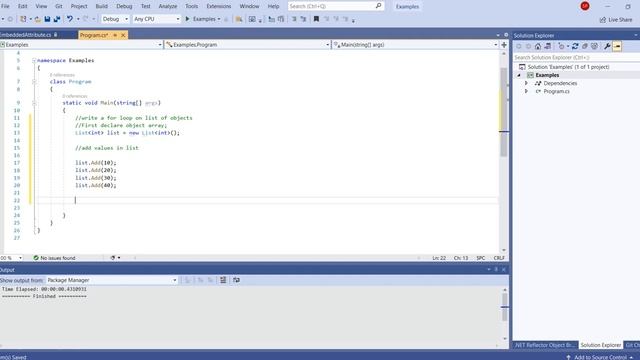Viewport: 640px width, 360px height.
Task: Click the Open File folder icon
Action: pos(37,19)
